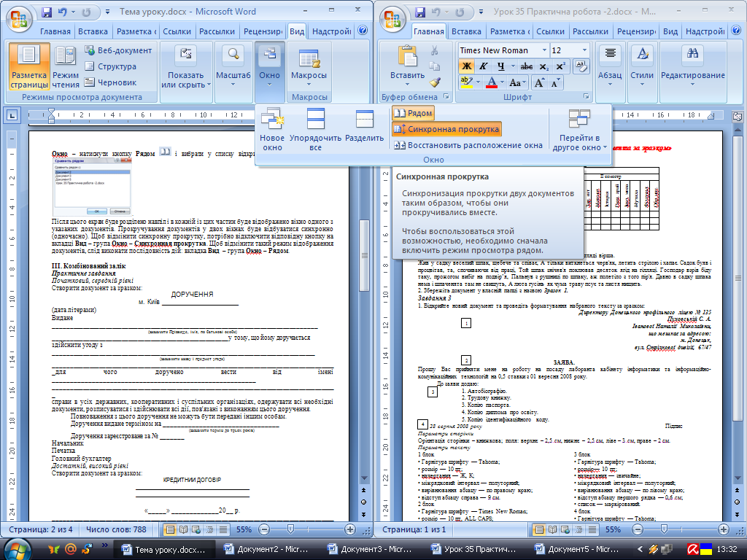Click format painter brush in right window
This screenshot has width=747, height=560.
tap(435, 82)
